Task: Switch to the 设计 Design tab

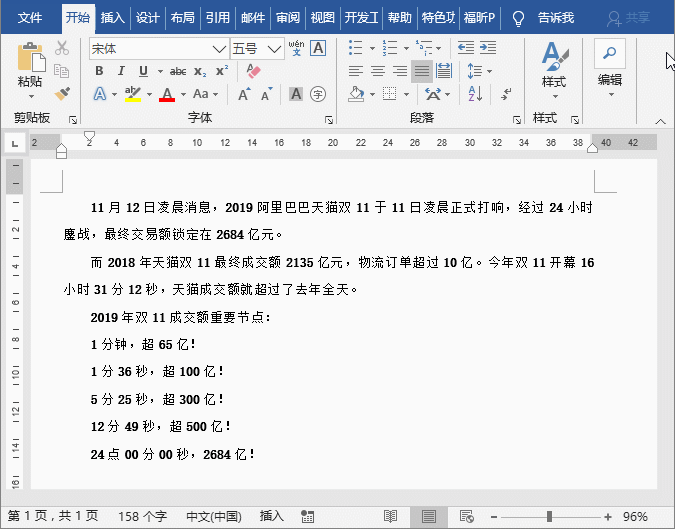Action: point(148,18)
